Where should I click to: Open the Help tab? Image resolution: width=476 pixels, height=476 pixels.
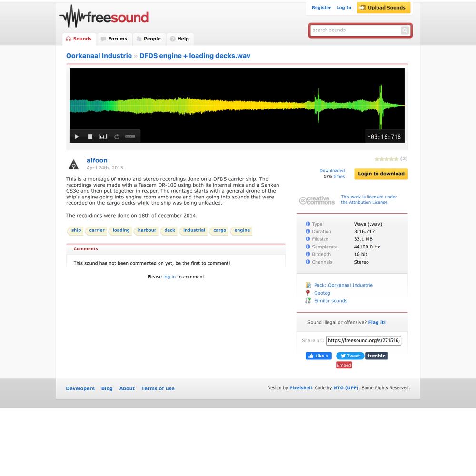click(180, 39)
